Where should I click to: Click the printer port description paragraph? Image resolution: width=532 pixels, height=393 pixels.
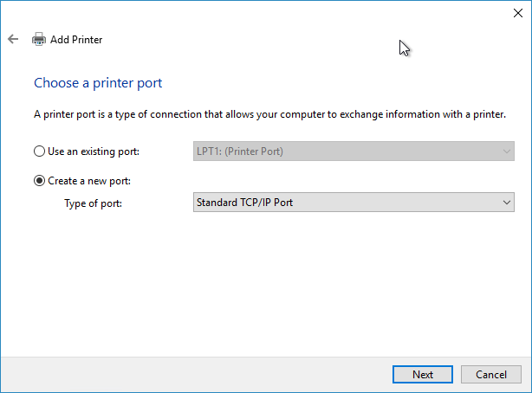tap(269, 114)
